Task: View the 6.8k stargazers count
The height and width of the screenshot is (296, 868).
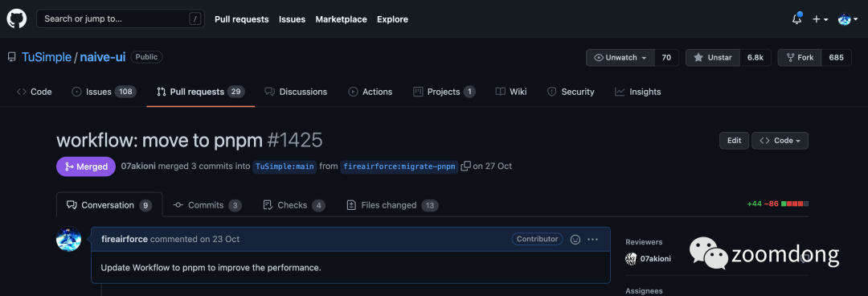Action: point(755,58)
